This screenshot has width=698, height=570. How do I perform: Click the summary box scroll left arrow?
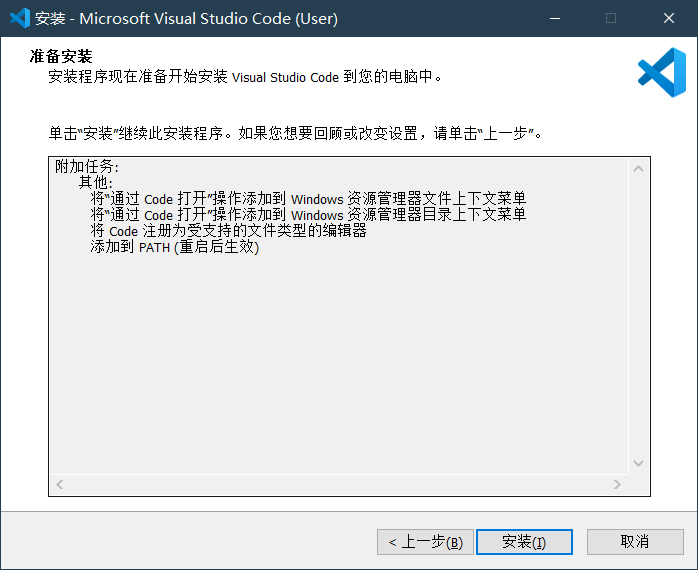click(x=60, y=484)
